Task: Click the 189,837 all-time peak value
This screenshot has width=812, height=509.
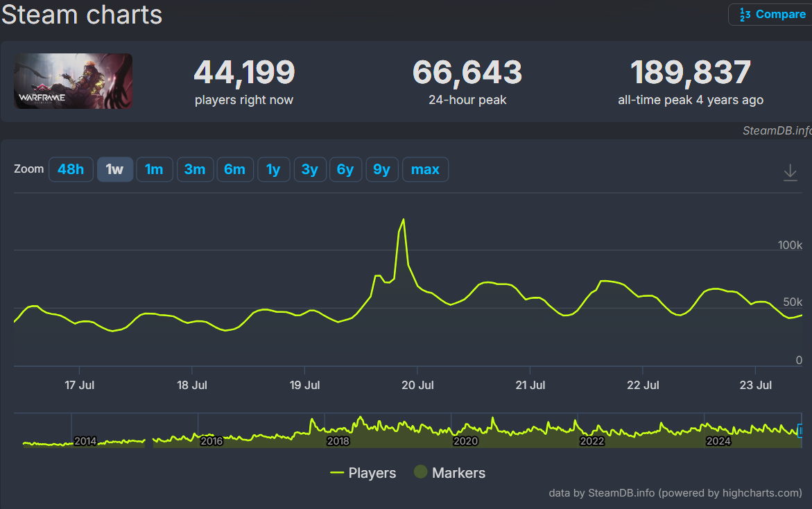Action: point(690,73)
